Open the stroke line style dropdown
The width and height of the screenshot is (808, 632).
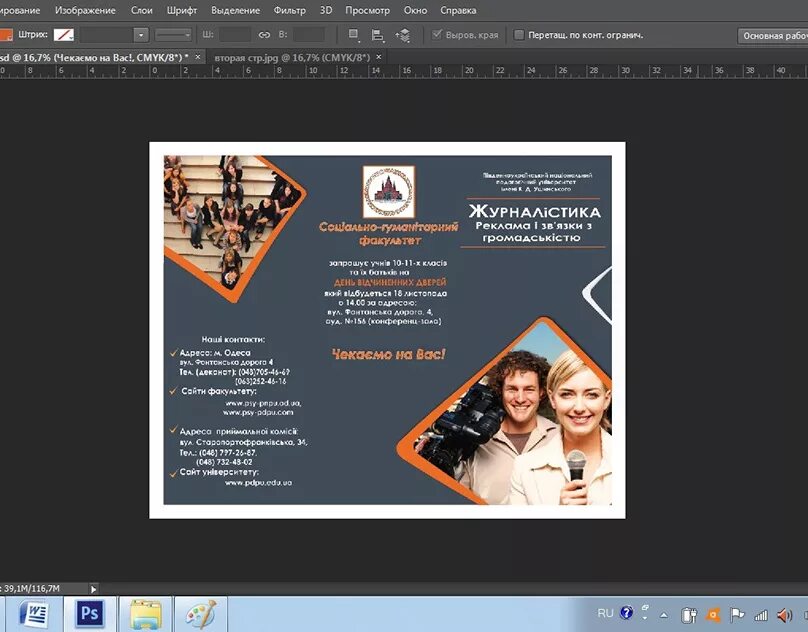(x=173, y=35)
